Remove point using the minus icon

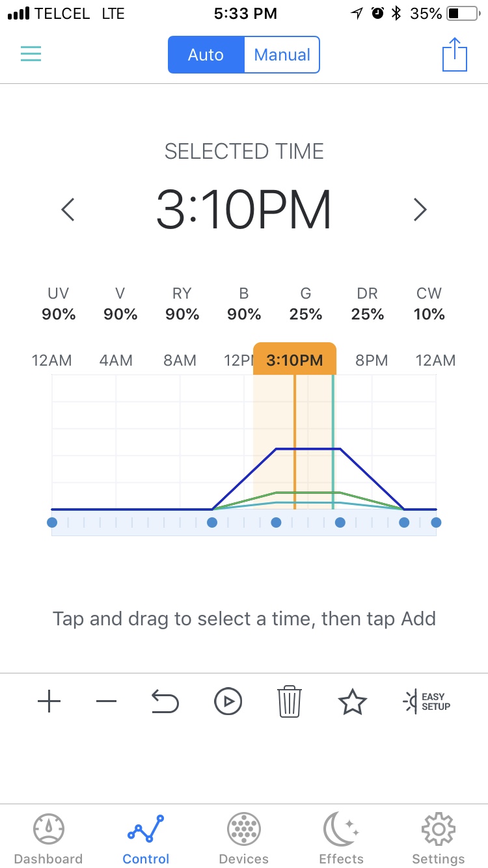(x=106, y=701)
